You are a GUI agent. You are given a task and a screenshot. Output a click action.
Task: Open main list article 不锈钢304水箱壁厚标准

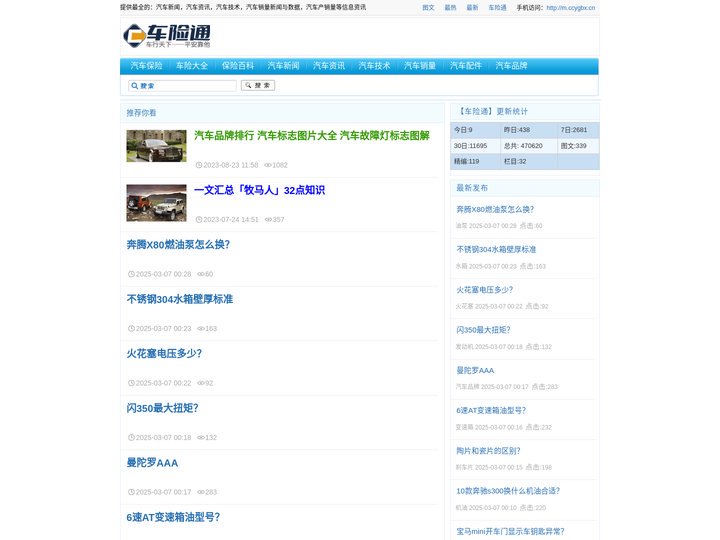(x=180, y=299)
